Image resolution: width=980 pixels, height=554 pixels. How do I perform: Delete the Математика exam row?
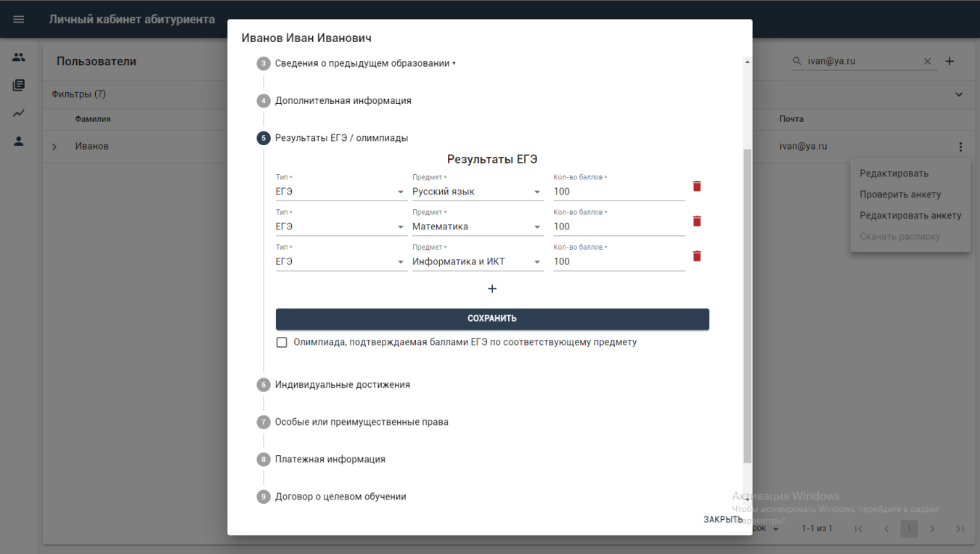click(697, 221)
